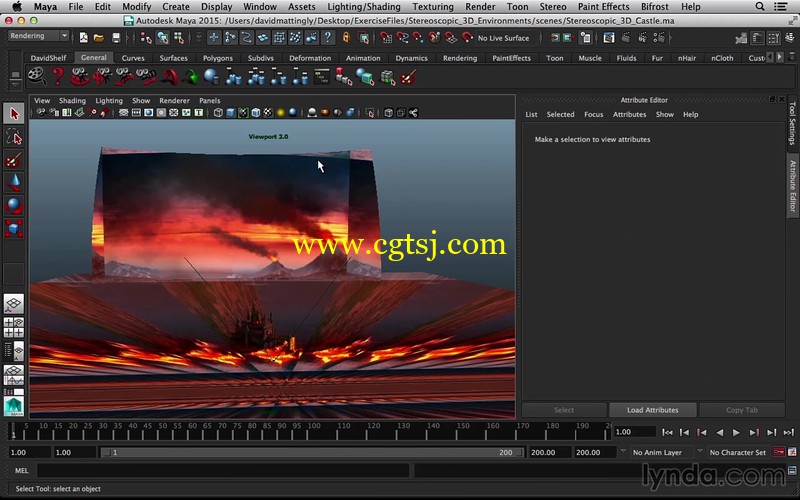Click the MEL command line label
This screenshot has height=500, width=800.
click(x=21, y=470)
